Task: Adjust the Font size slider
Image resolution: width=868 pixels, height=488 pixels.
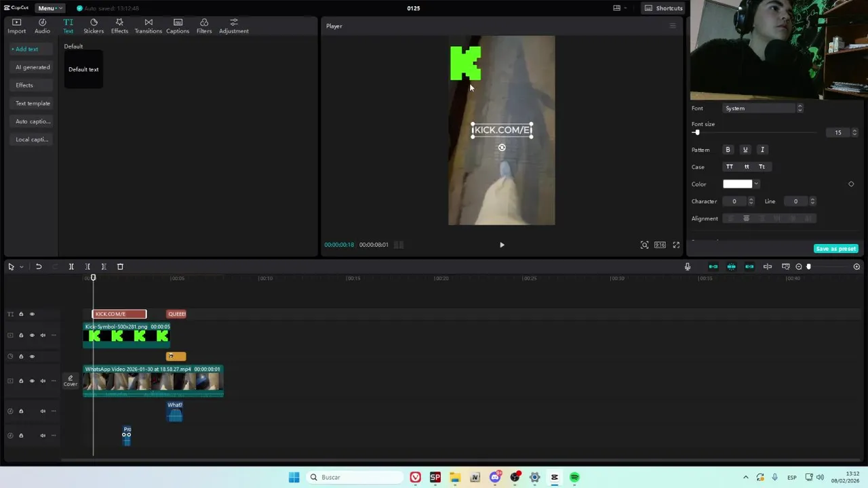Action: [x=697, y=132]
